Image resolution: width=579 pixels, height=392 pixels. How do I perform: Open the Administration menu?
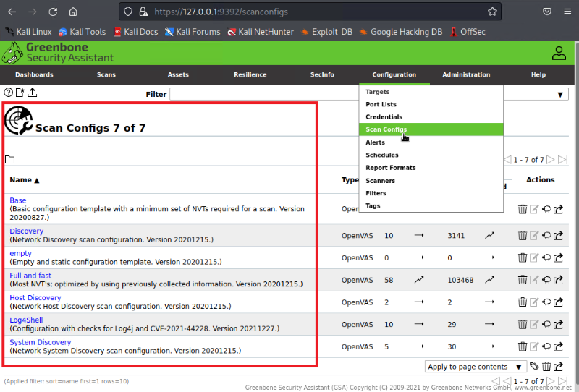[466, 74]
